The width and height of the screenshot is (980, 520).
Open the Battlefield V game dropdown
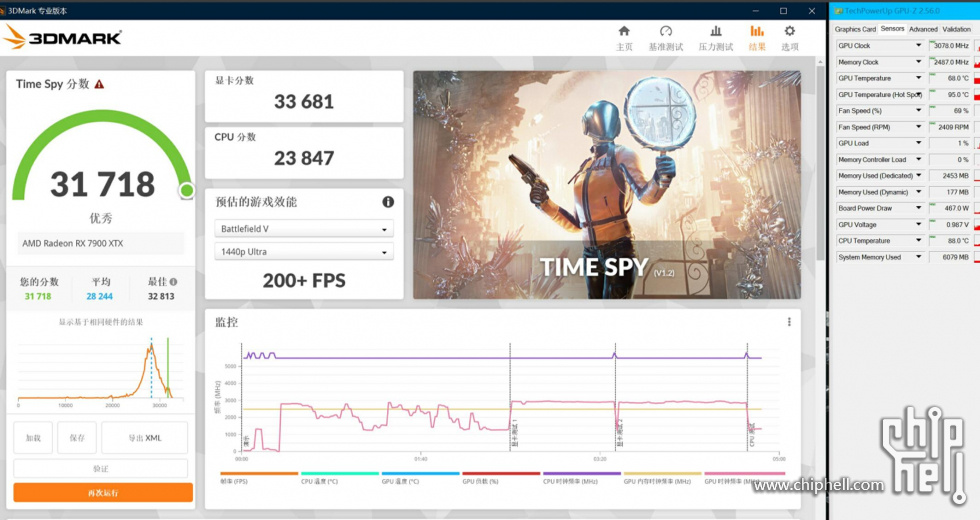coord(304,229)
